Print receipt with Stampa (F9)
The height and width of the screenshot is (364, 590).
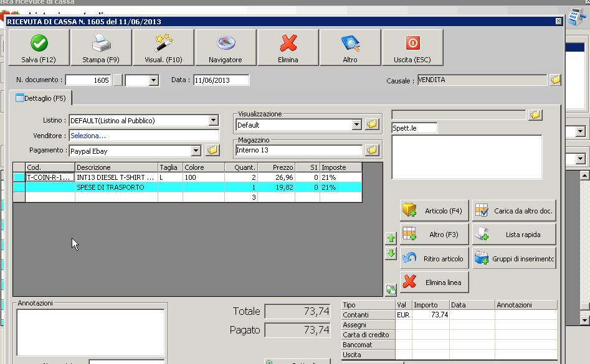pyautogui.click(x=101, y=48)
